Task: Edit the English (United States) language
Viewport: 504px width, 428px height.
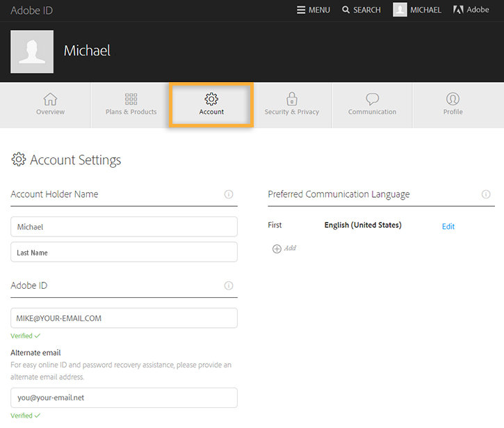Action: click(x=448, y=227)
